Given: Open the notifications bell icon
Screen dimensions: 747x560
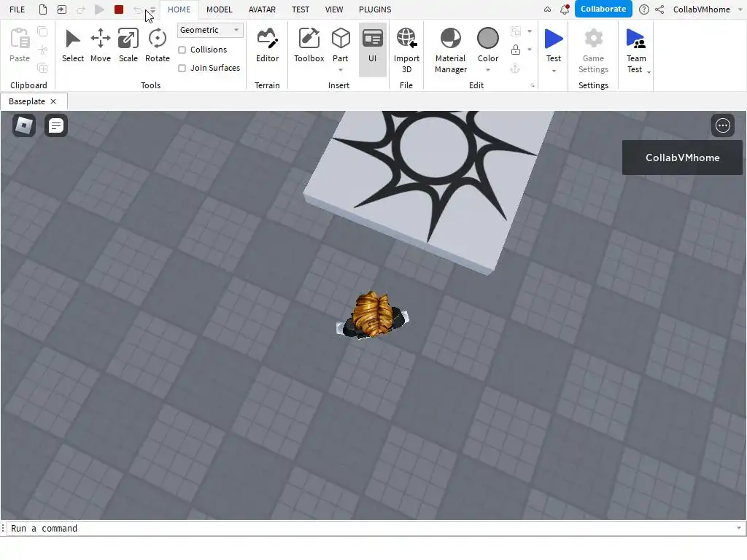Looking at the screenshot, I should tap(565, 9).
